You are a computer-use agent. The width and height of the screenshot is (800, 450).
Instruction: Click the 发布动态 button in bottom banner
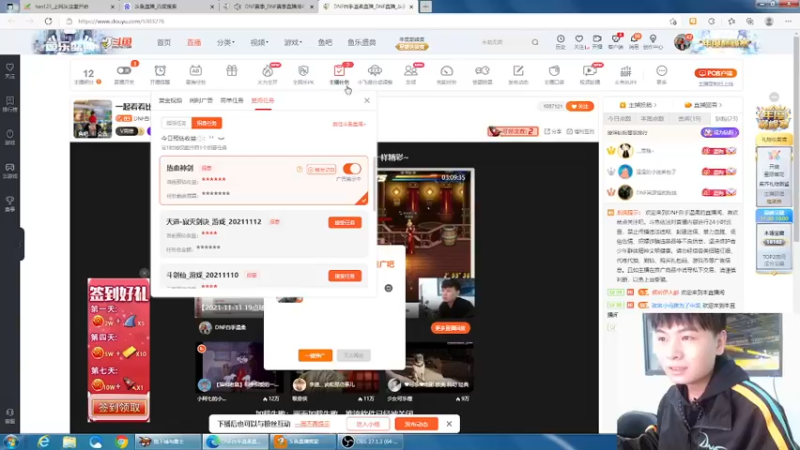click(x=416, y=424)
